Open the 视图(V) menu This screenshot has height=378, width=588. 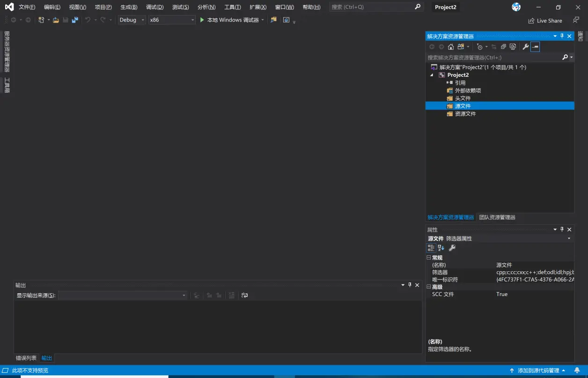point(78,7)
